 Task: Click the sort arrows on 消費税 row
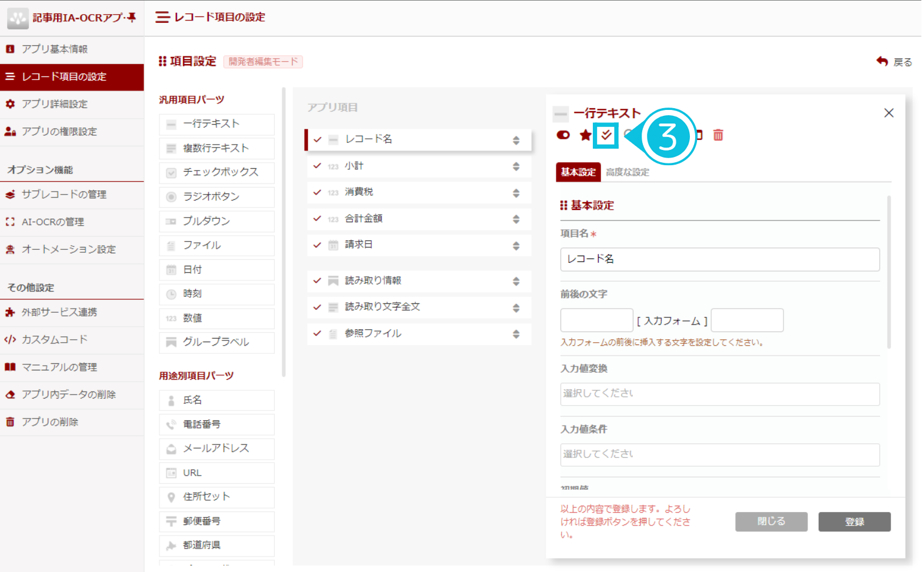point(516,193)
